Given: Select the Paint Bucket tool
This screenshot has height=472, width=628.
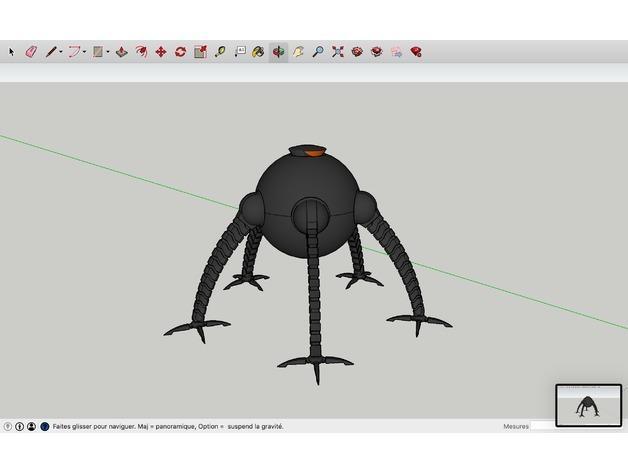Looking at the screenshot, I should pos(258,51).
